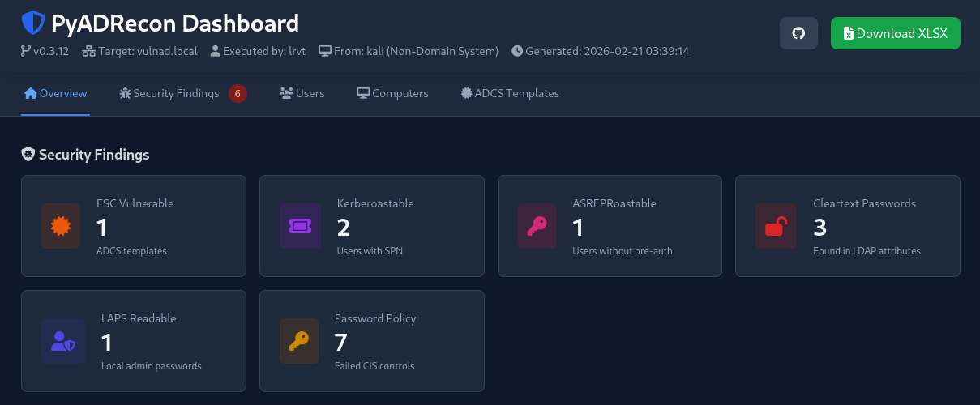Open the Cleartext Passwords card
Image resolution: width=980 pixels, height=405 pixels.
click(848, 226)
